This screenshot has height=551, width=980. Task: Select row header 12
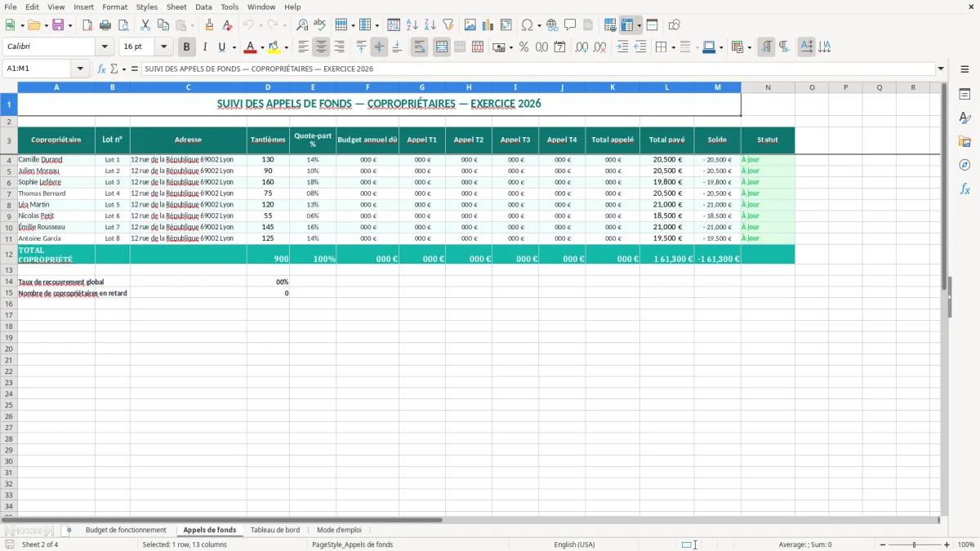9,254
